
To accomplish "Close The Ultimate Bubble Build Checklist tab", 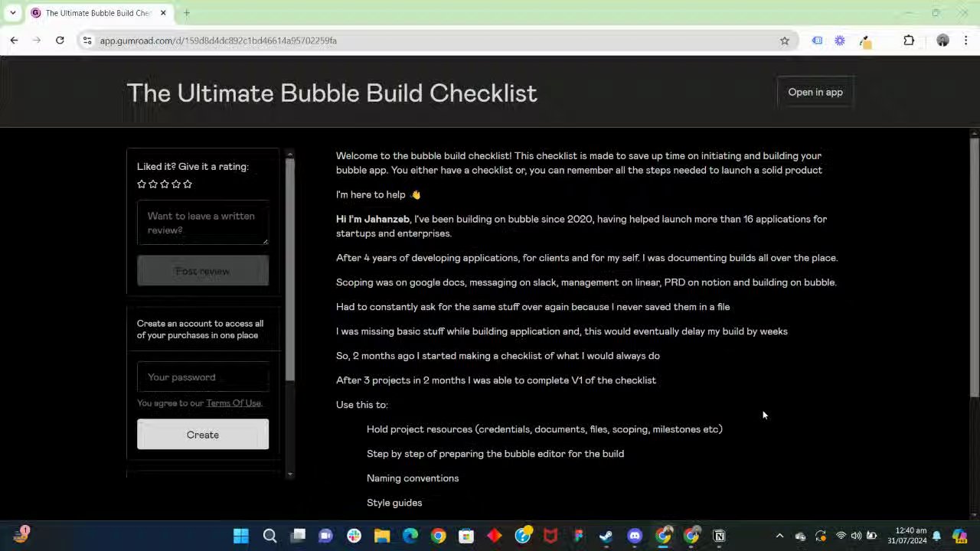I will pyautogui.click(x=162, y=13).
